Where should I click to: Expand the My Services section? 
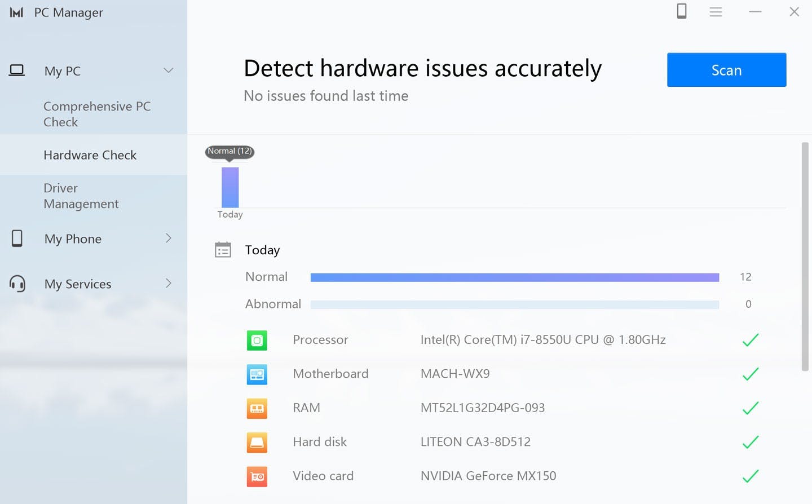point(168,284)
